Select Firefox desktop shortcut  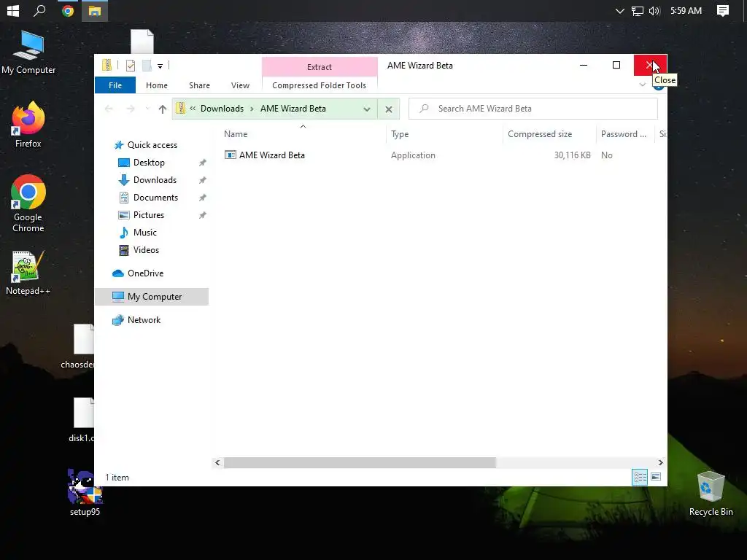point(28,124)
